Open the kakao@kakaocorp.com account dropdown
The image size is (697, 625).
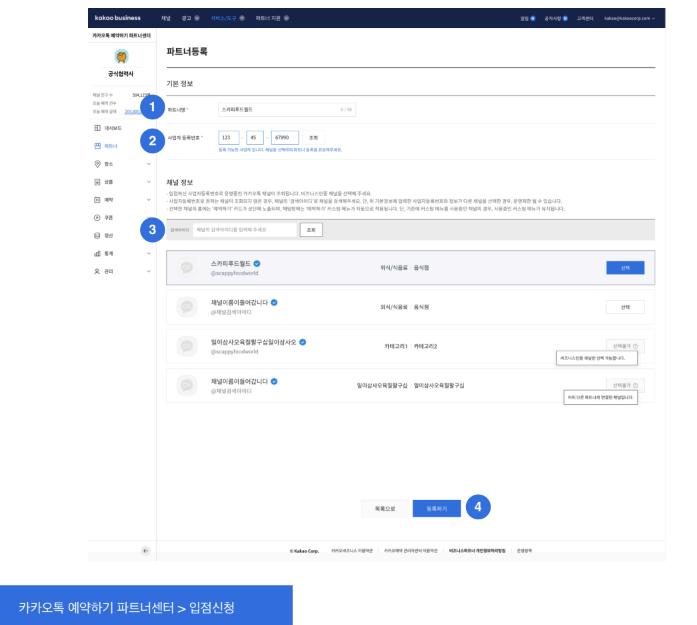[x=622, y=18]
